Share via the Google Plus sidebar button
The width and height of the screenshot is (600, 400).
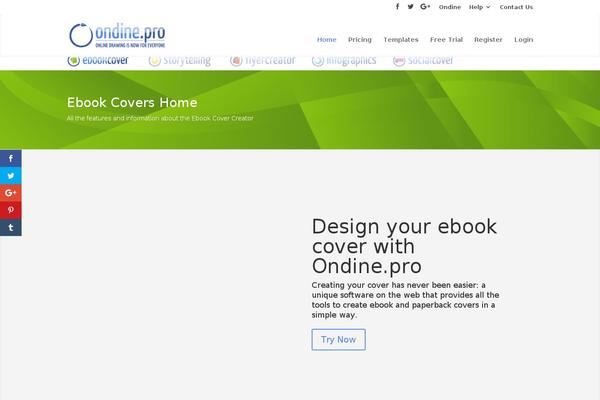pyautogui.click(x=11, y=193)
